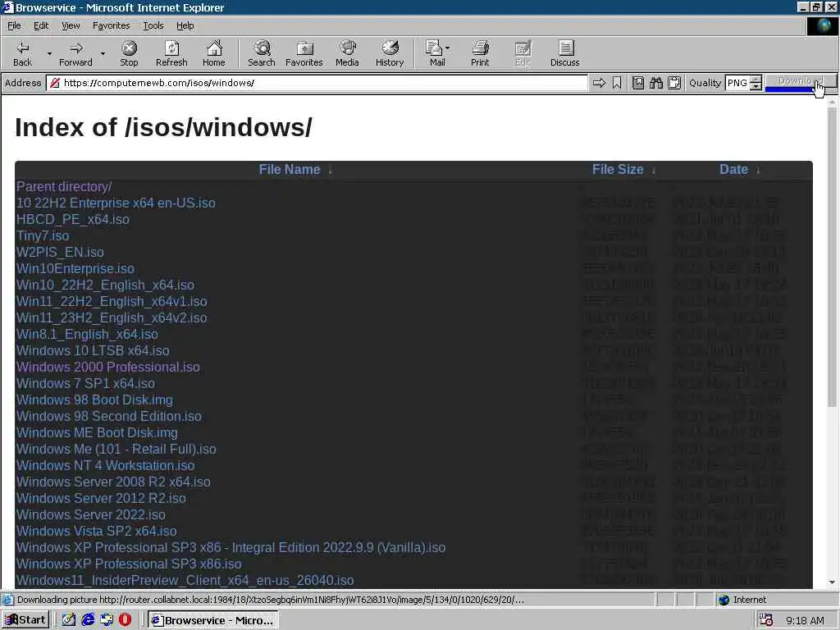Refresh the current page
Image resolution: width=840 pixels, height=630 pixels.
coord(171,53)
